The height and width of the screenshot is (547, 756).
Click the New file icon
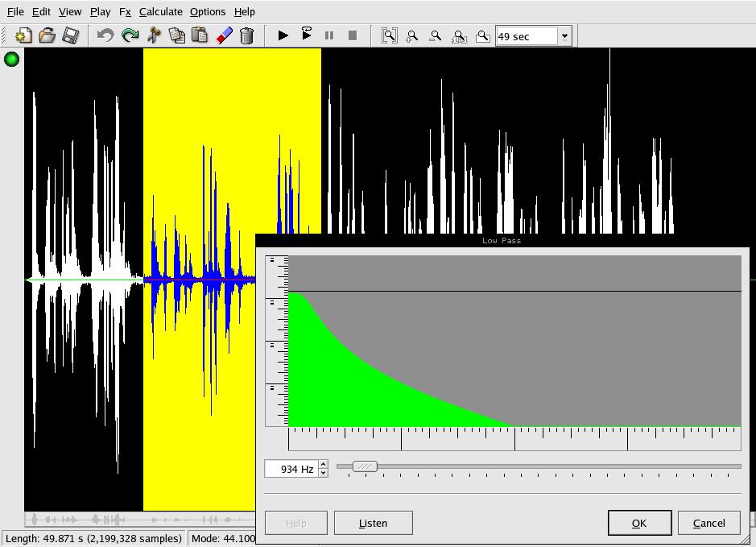23,35
